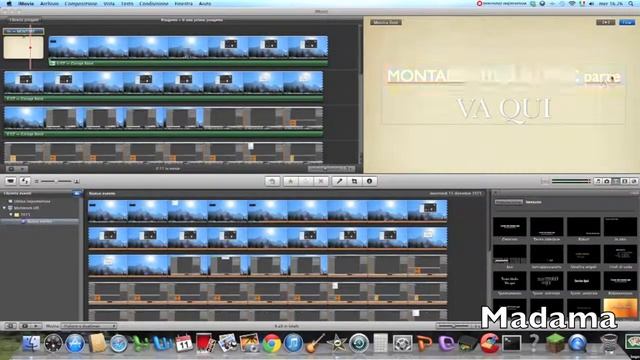This screenshot has height=360, width=640.
Task: Adjust the clip thumbnail size slider in toolbar
Action: tap(56, 181)
